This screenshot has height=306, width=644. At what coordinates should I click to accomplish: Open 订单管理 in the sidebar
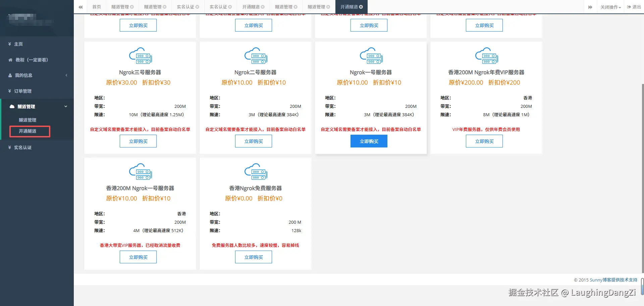(37, 91)
